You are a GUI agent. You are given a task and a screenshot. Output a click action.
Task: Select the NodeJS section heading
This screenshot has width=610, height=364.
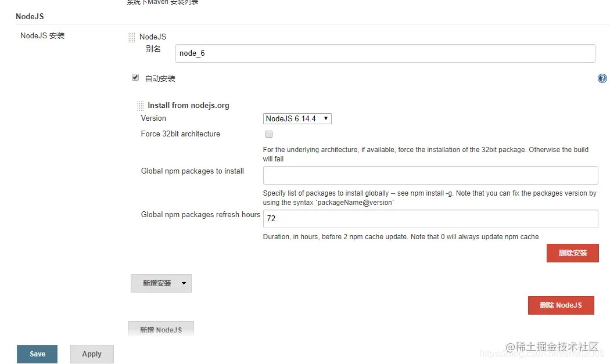coord(30,17)
